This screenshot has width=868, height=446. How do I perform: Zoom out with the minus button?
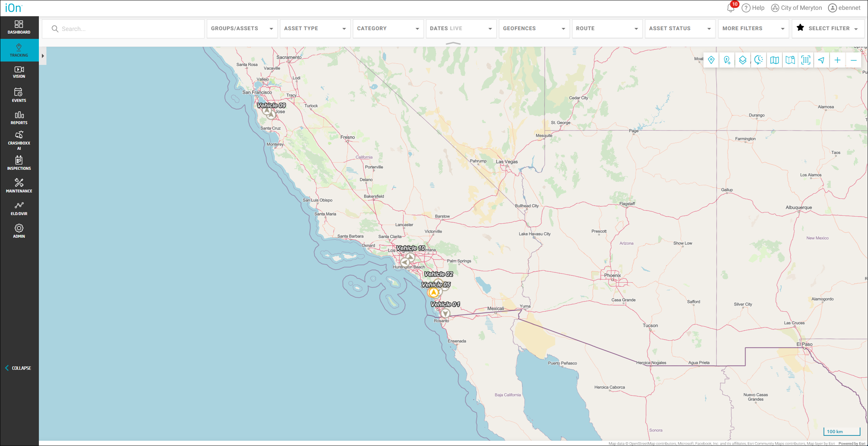(853, 60)
